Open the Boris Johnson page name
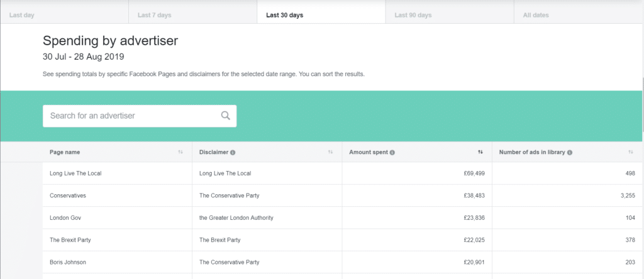The height and width of the screenshot is (279, 644). 68,262
